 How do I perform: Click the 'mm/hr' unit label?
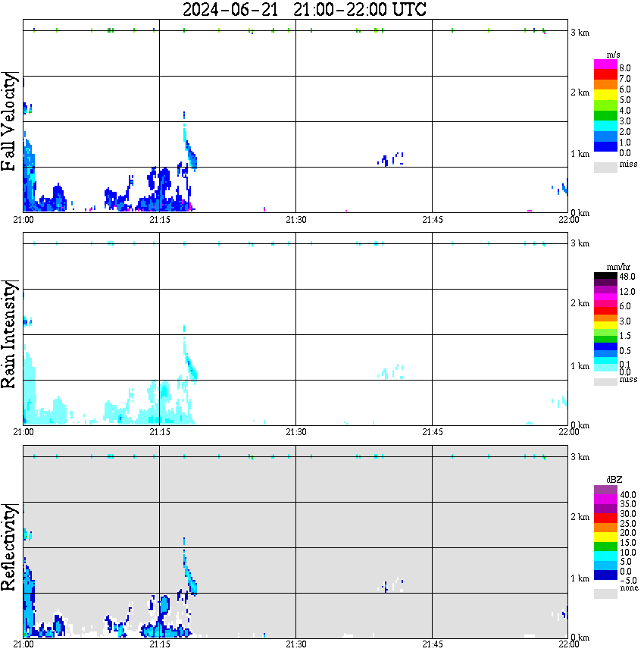[618, 267]
